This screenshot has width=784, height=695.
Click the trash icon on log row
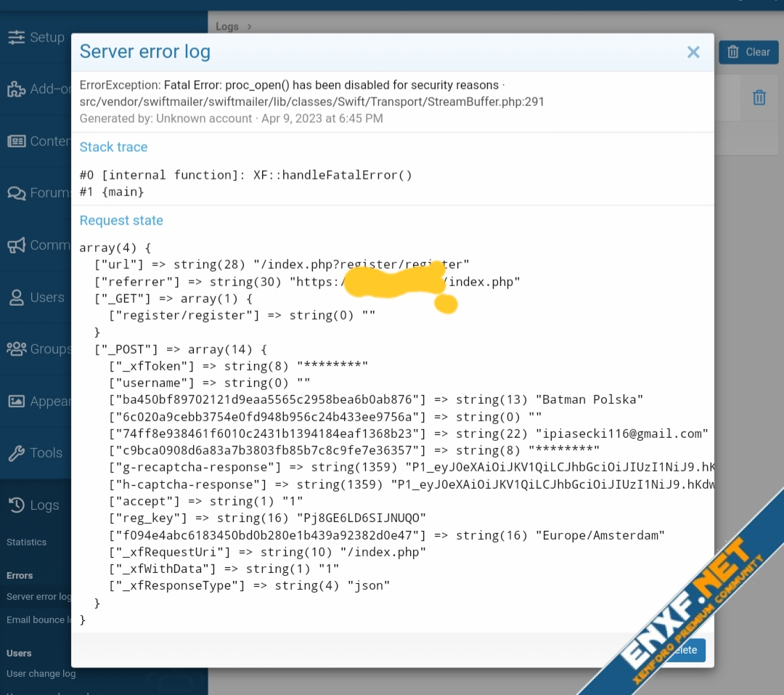(x=759, y=97)
